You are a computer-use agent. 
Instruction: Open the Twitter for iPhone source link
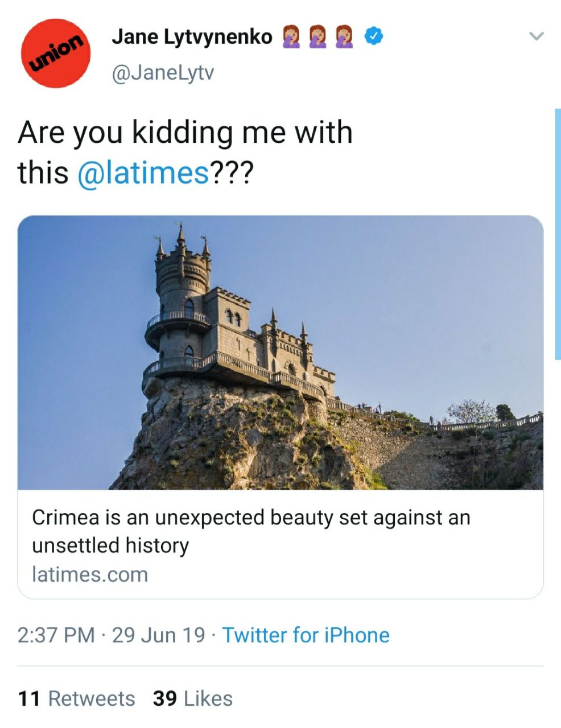[306, 635]
